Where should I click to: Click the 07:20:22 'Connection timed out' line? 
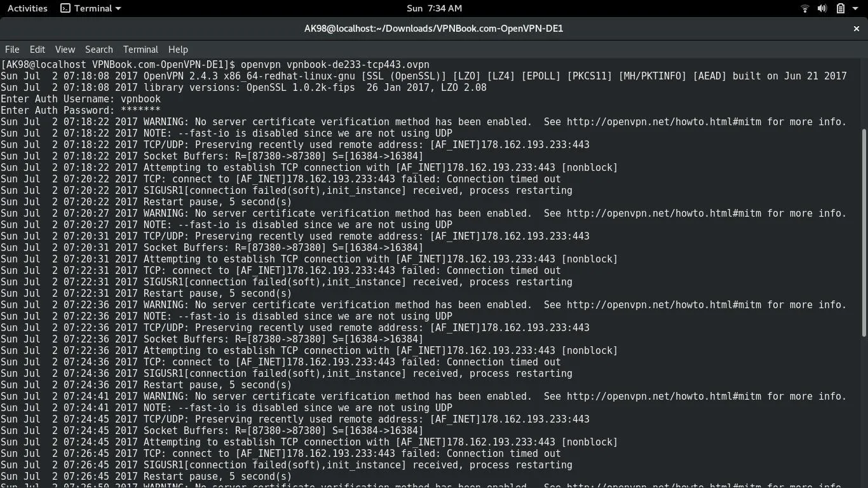coord(281,179)
